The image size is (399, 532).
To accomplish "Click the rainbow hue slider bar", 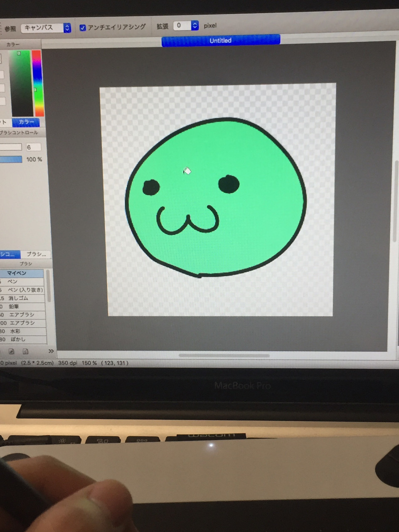I will coord(38,83).
